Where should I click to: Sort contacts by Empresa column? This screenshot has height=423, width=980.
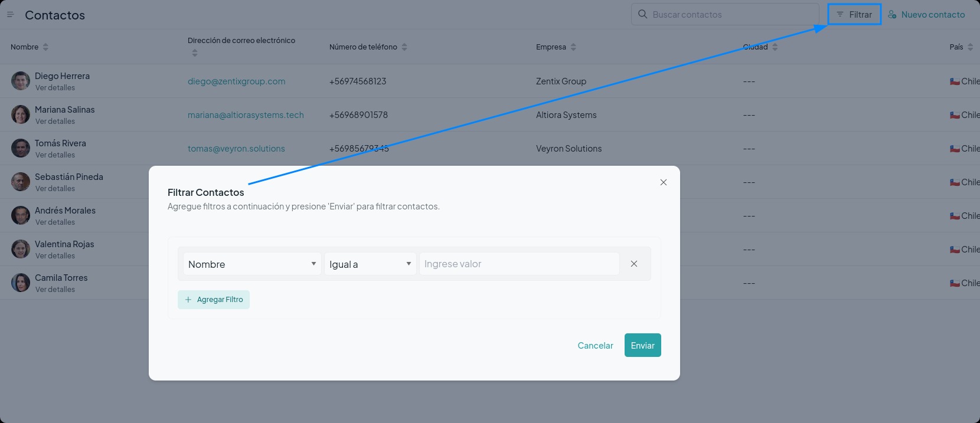pyautogui.click(x=573, y=47)
